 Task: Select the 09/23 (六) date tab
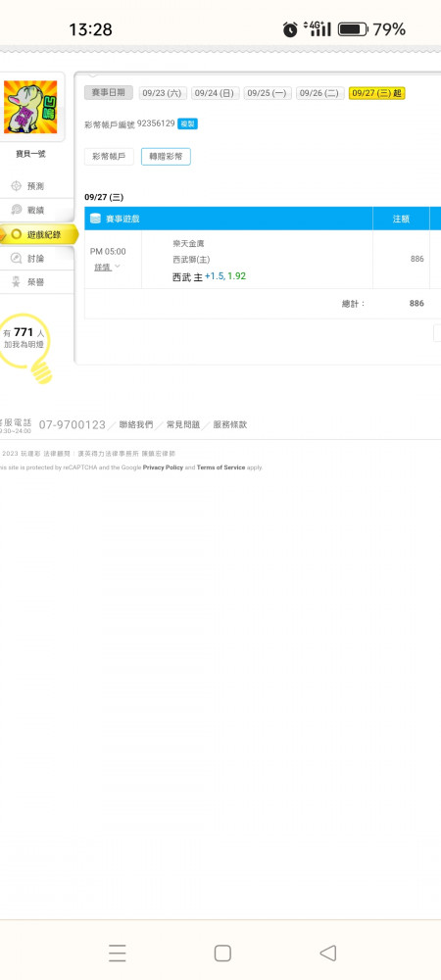pyautogui.click(x=163, y=93)
